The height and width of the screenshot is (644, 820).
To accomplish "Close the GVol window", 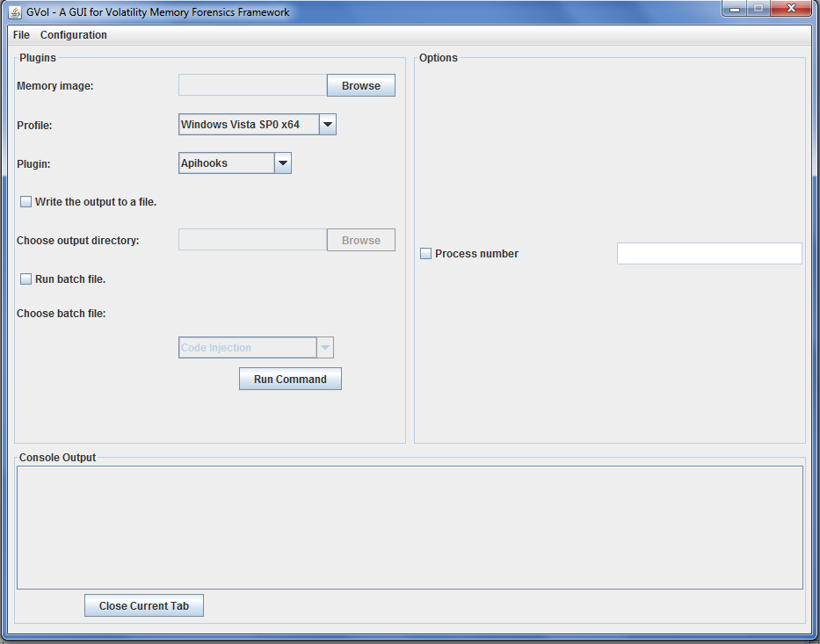I will 791,9.
